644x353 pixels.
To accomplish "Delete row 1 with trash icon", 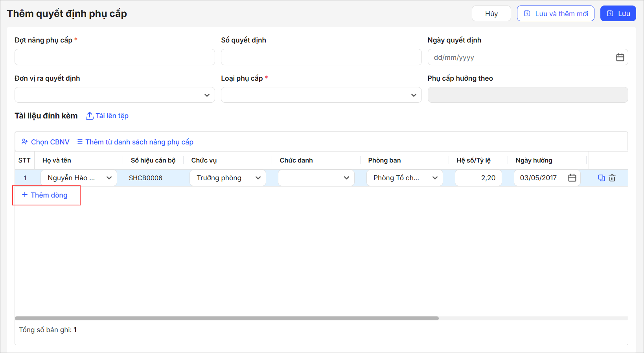I will click(612, 178).
